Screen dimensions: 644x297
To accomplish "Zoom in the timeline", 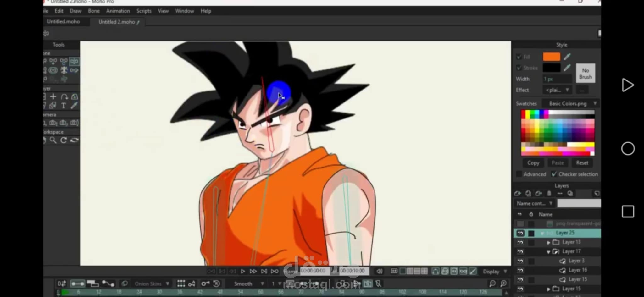I will (x=503, y=284).
